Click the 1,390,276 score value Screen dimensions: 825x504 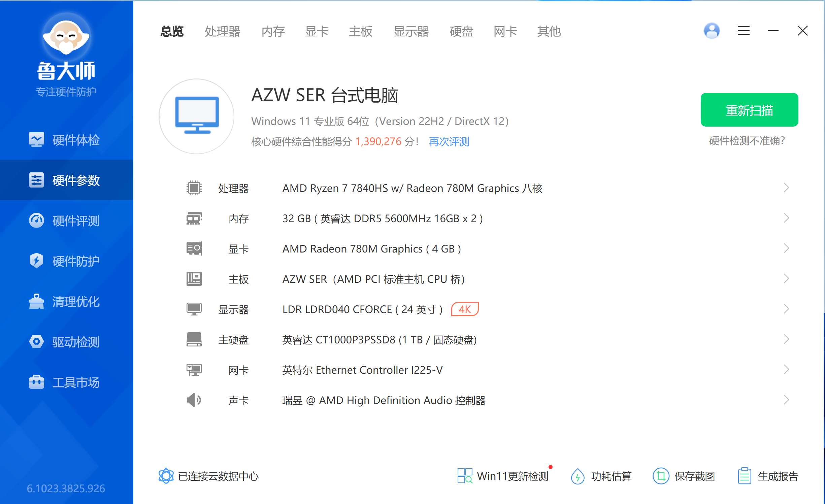pyautogui.click(x=378, y=141)
